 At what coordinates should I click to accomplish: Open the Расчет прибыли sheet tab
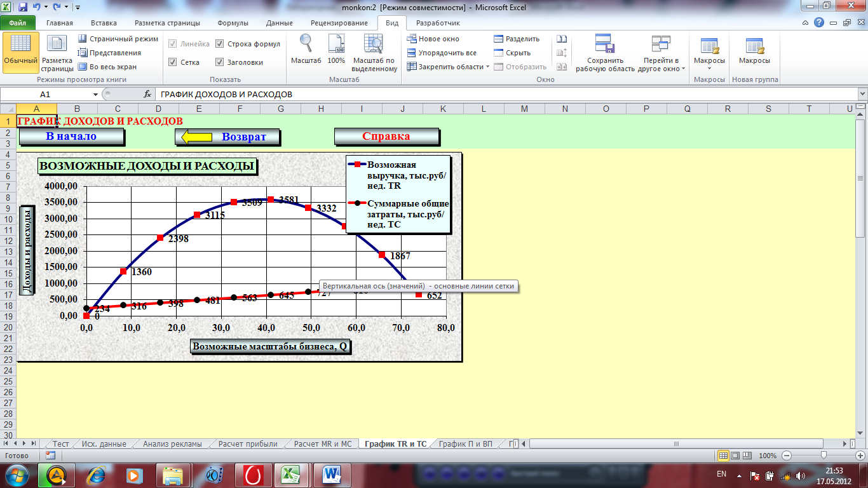tap(248, 444)
